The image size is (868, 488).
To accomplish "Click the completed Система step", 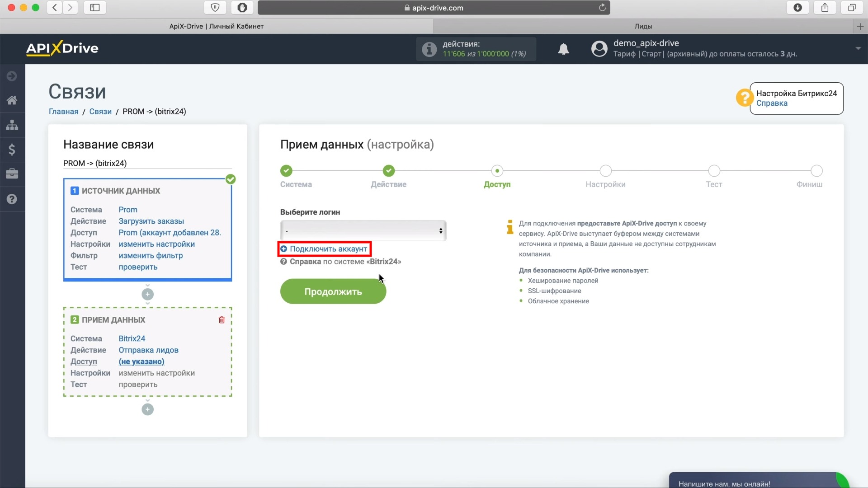I will pos(286,171).
